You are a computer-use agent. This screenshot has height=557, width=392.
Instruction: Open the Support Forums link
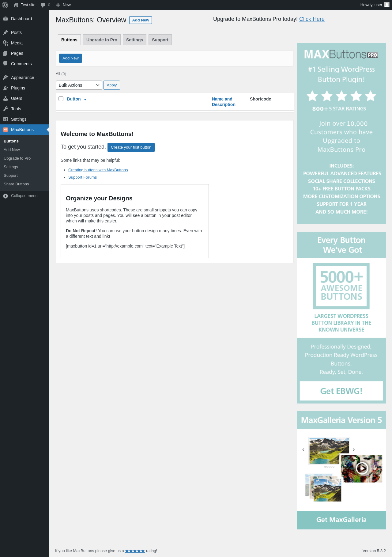[82, 177]
